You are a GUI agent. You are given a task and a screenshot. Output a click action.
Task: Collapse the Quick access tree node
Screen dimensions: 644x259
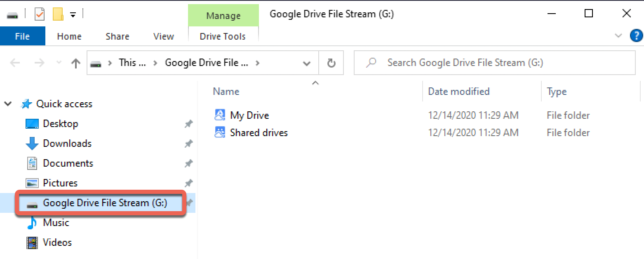coord(8,104)
